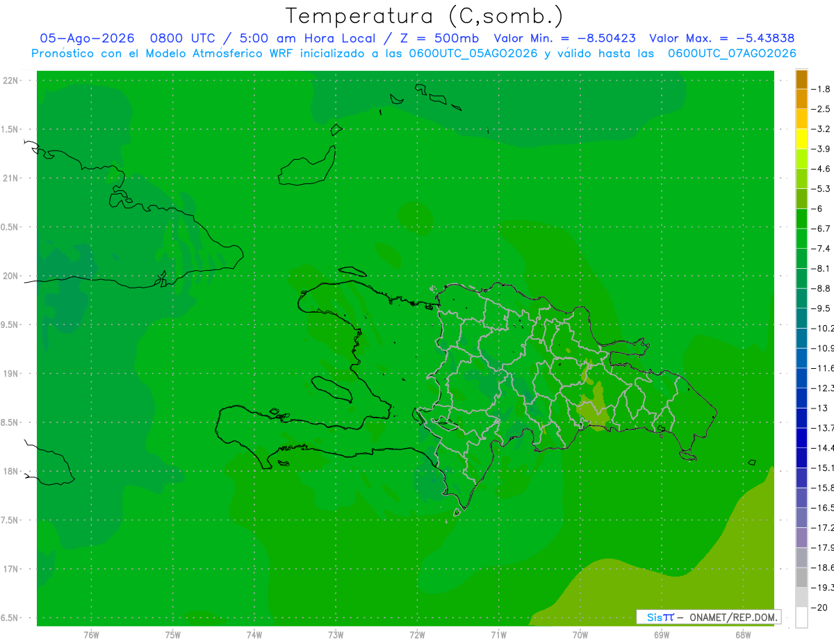The height and width of the screenshot is (644, 834).
Task: Click the '68W' longitude label
Action: (743, 635)
